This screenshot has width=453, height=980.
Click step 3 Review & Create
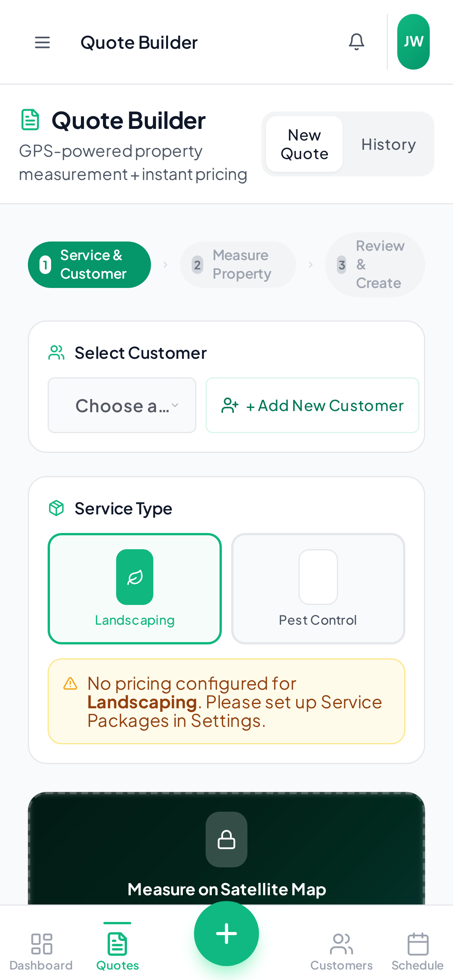click(374, 264)
